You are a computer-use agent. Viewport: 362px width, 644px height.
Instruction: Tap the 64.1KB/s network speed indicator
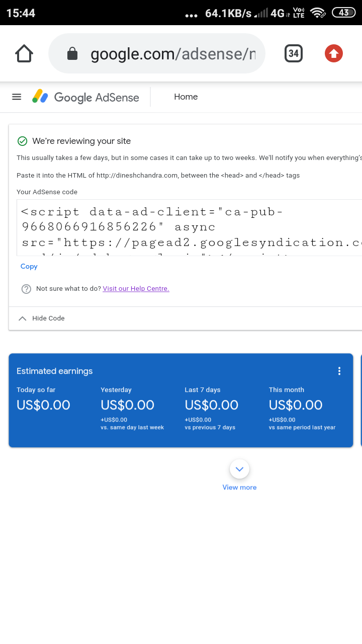coord(228,13)
